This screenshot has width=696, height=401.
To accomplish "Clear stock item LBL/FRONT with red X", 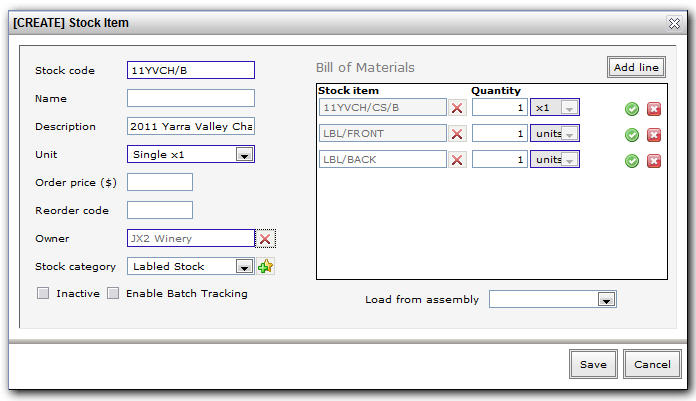I will pos(457,134).
